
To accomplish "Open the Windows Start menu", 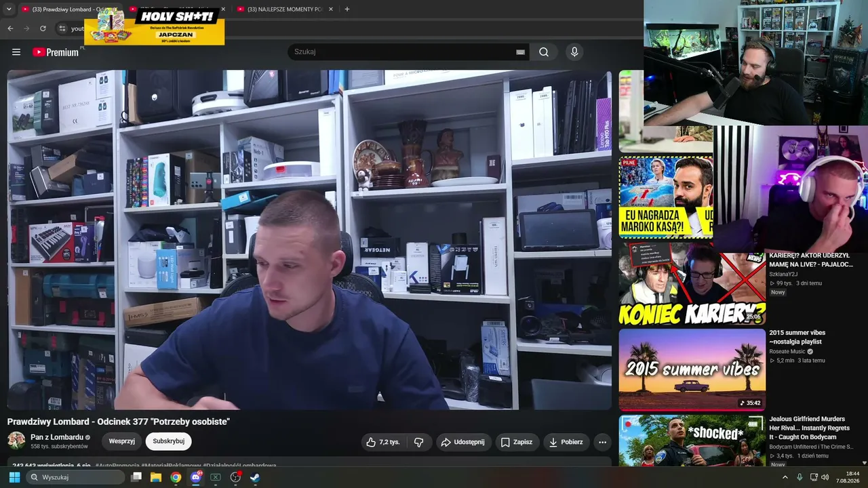I will tap(14, 477).
